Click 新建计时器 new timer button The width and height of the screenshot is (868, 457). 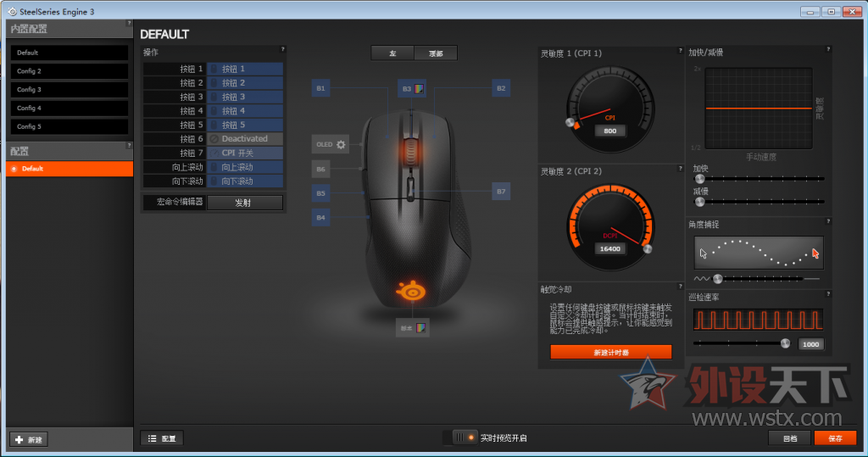(610, 353)
